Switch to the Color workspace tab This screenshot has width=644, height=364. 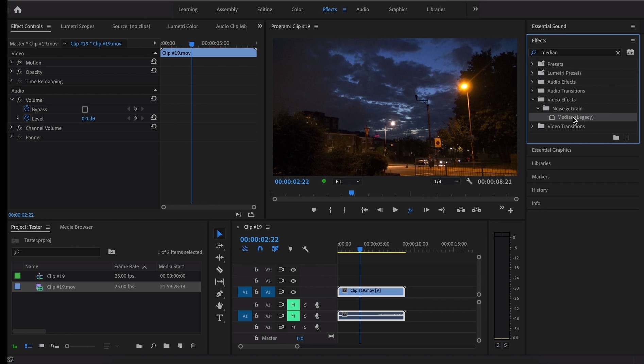[x=297, y=10]
